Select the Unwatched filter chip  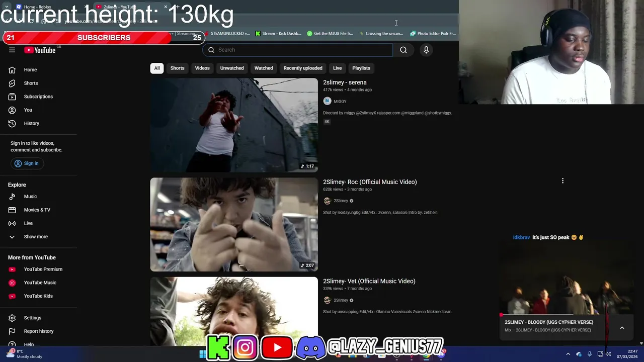[x=232, y=68]
